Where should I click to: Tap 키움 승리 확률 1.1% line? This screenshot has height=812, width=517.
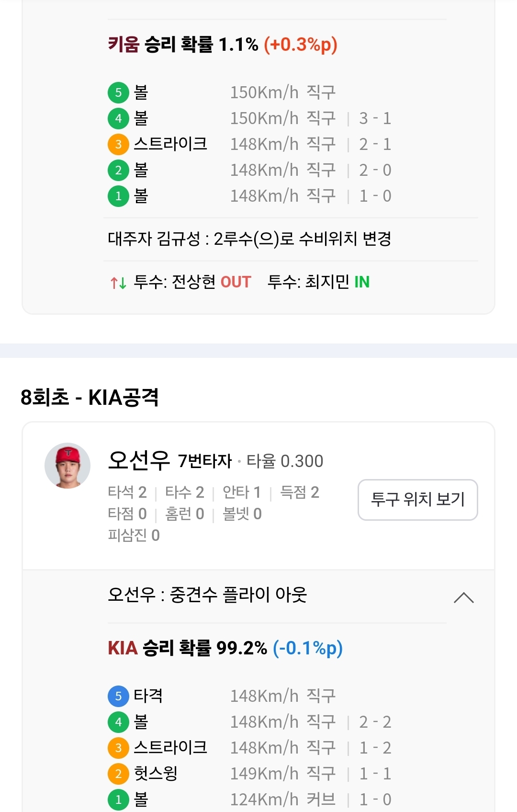coord(223,45)
